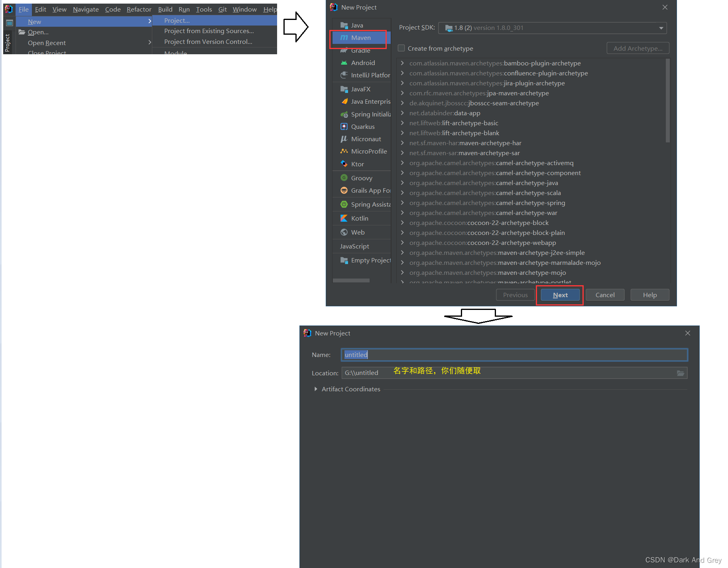
Task: Click the Project tool window icon
Action: click(x=10, y=23)
